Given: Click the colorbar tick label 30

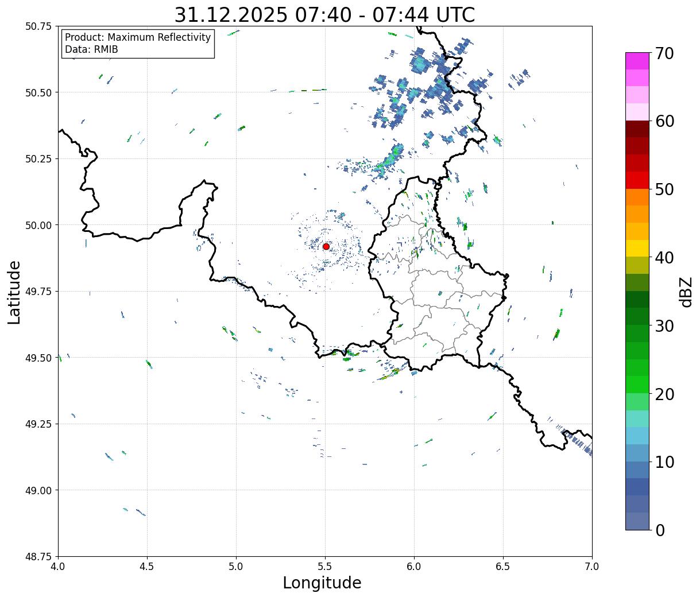Looking at the screenshot, I should click(664, 325).
